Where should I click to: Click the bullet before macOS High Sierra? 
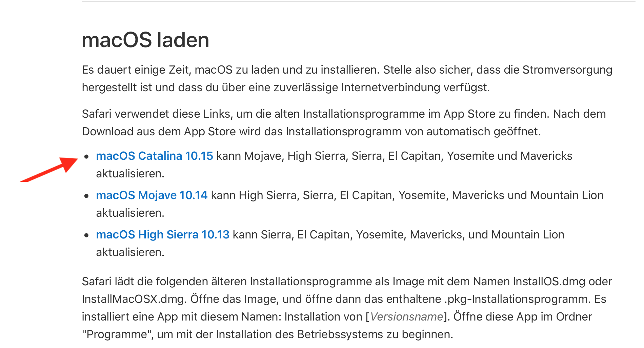(x=87, y=235)
